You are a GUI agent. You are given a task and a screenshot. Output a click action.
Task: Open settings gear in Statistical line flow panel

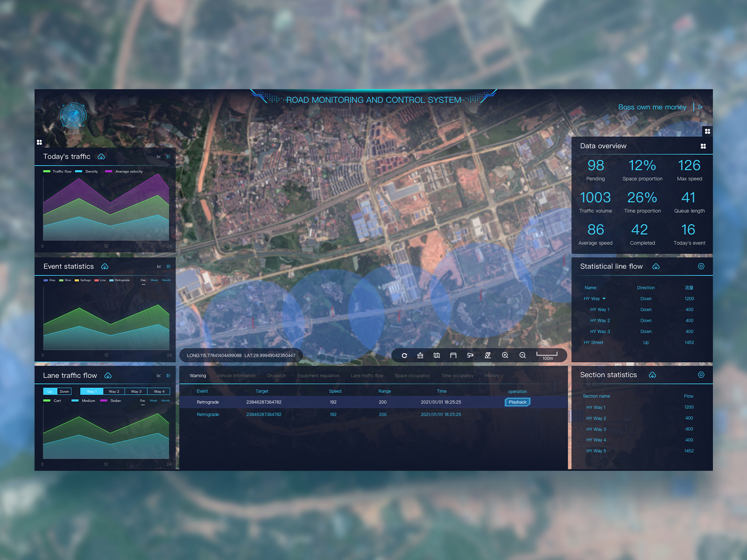701,266
